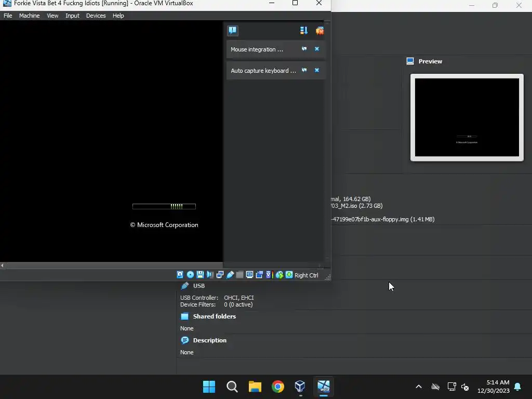The height and width of the screenshot is (399, 532).
Task: Click the USB plug icon in details
Action: click(185, 286)
